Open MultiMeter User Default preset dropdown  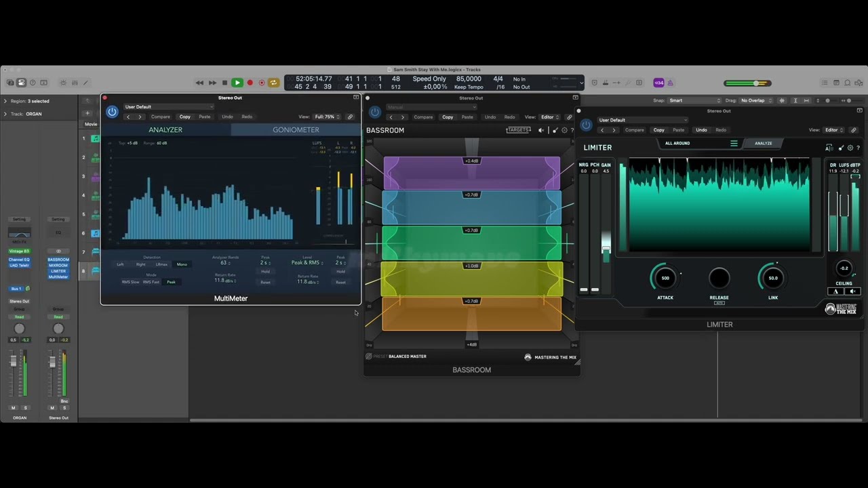(168, 106)
